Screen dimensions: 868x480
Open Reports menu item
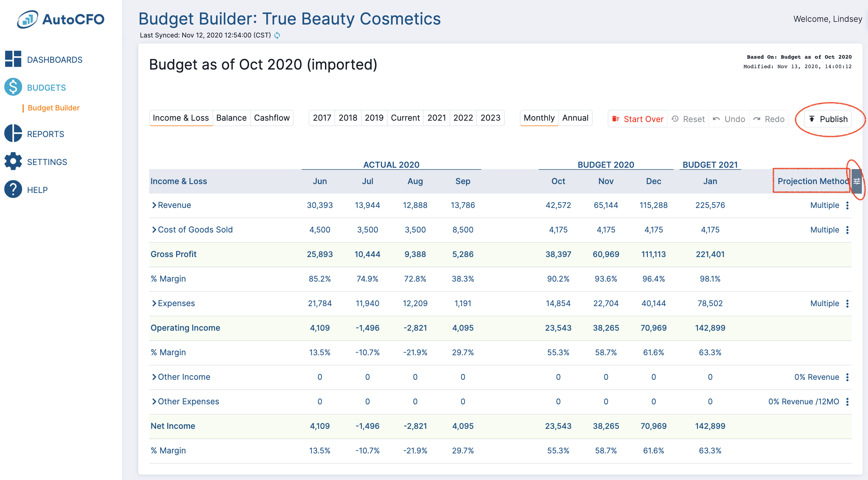click(x=46, y=134)
